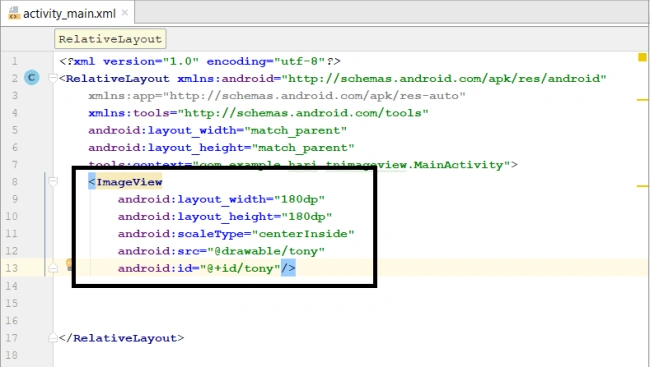The height and width of the screenshot is (367, 650).
Task: Click layout_width="180dp" on line 9
Action: pyautogui.click(x=221, y=199)
